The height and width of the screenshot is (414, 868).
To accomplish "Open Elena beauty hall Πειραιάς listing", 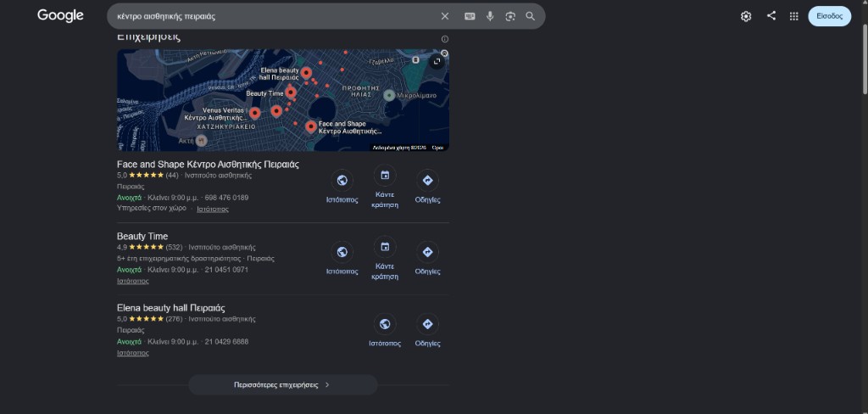I will coord(171,308).
